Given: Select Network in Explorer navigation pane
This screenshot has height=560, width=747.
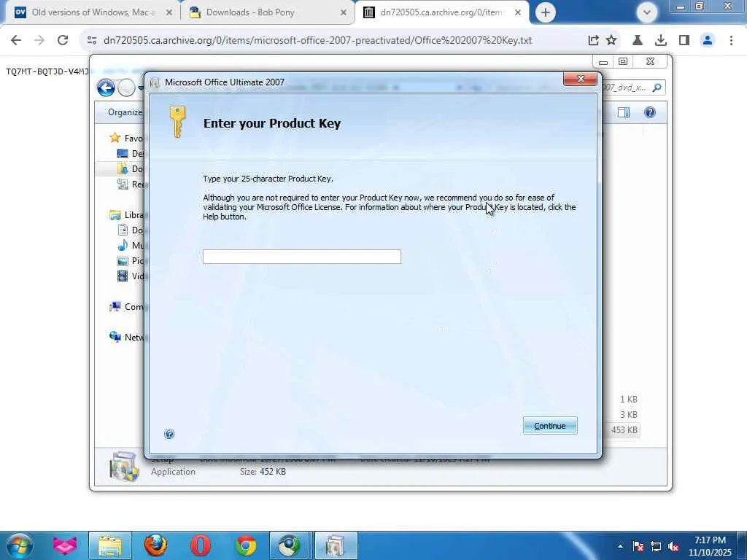Looking at the screenshot, I should pyautogui.click(x=126, y=337).
